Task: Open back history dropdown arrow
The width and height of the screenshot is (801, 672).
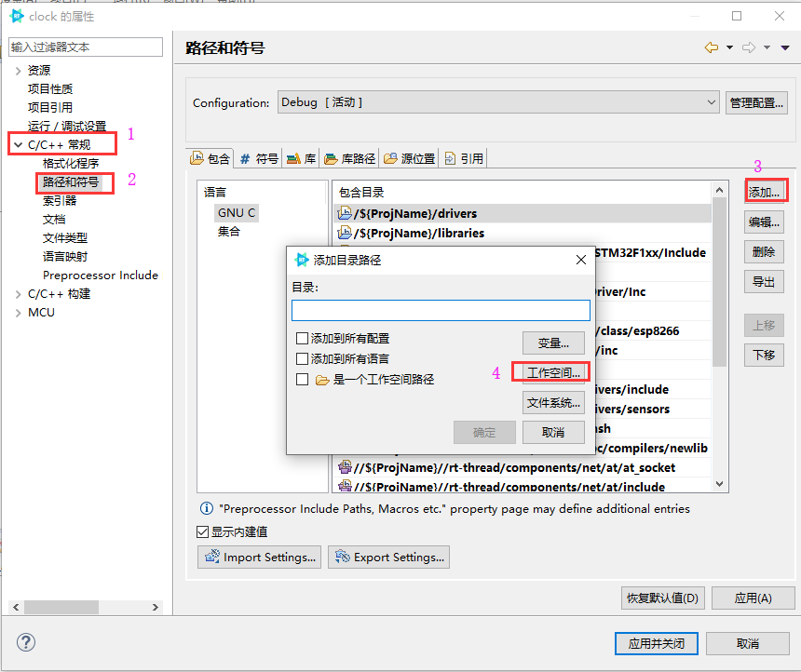Action: click(x=729, y=47)
